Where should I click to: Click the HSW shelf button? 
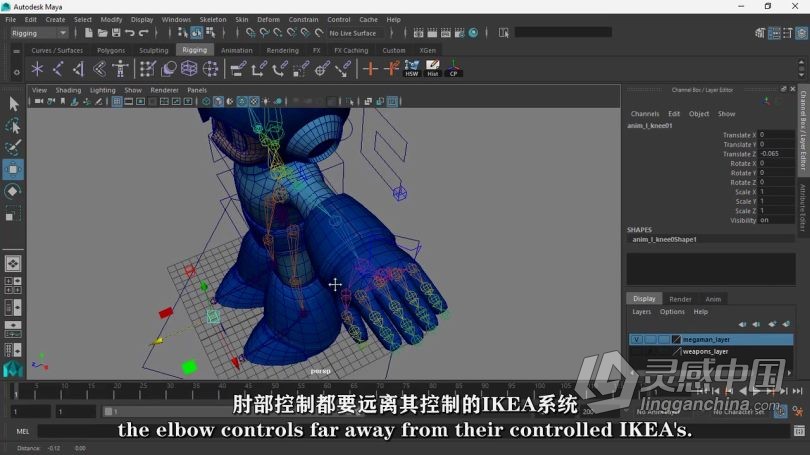tap(412, 69)
